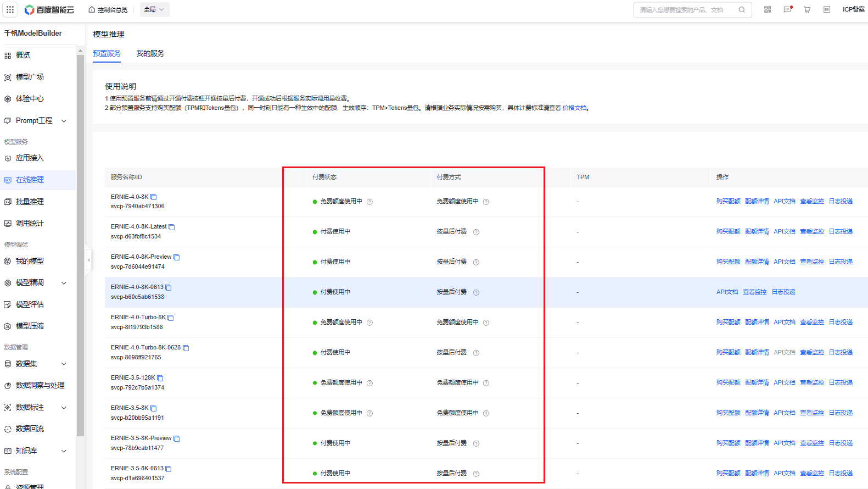Expand the 数据集 sidebar menu

(x=64, y=364)
